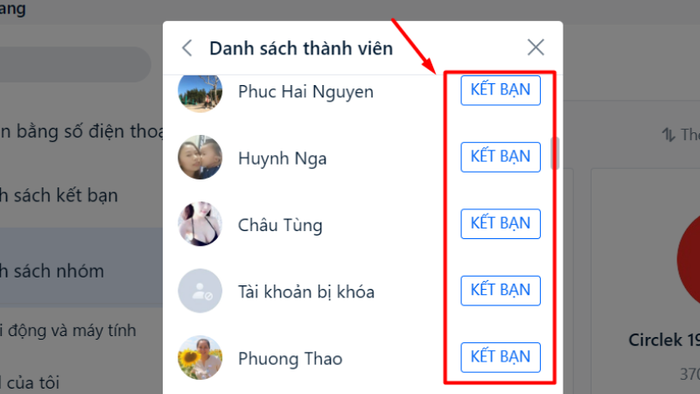Select the name Phuc Hai Nguyen
The height and width of the screenshot is (394, 700).
306,92
